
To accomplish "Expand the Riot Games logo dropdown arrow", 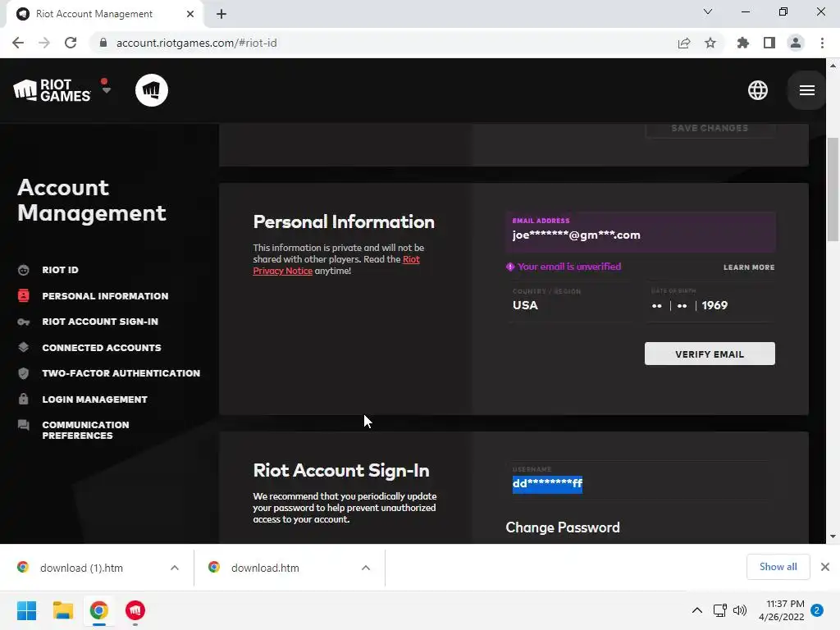I will coord(106,90).
